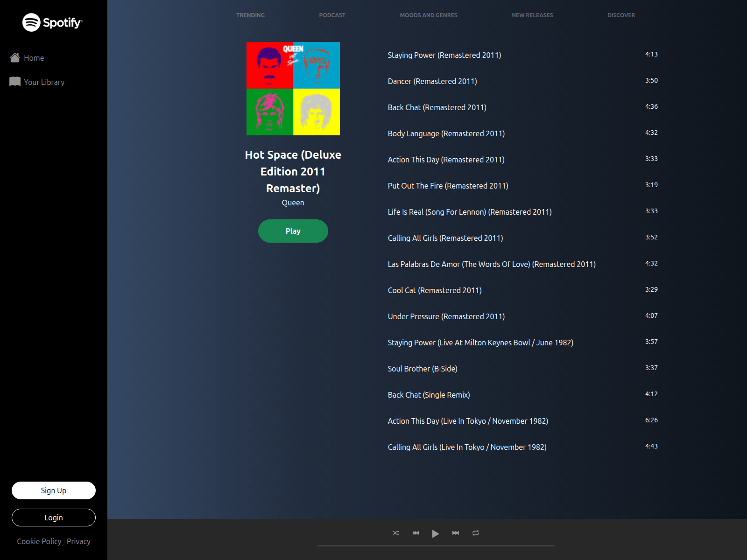This screenshot has height=560, width=747.
Task: Click the playback progress bar
Action: [x=436, y=546]
